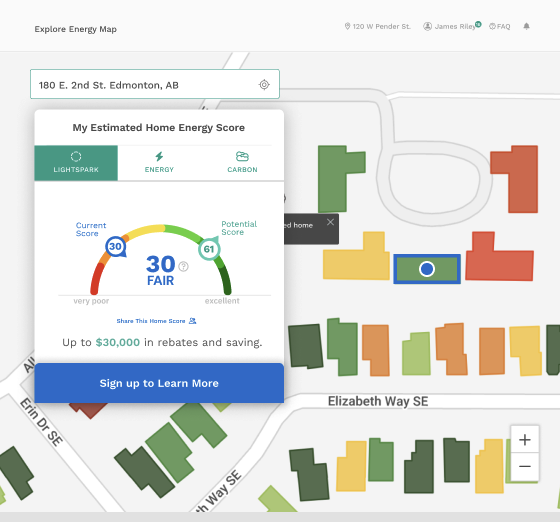The height and width of the screenshot is (522, 560).
Task: Click the address search field
Action: [155, 84]
